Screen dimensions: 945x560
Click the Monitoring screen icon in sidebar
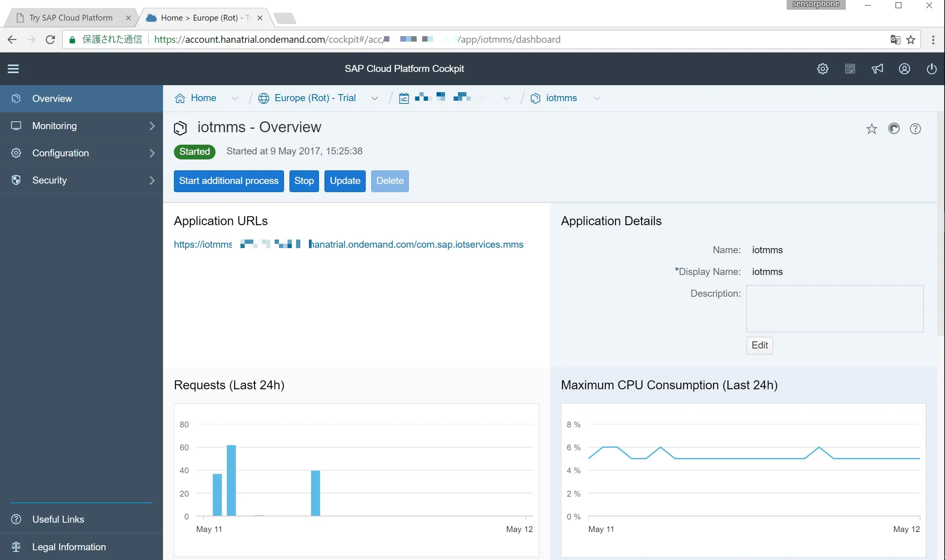point(16,126)
